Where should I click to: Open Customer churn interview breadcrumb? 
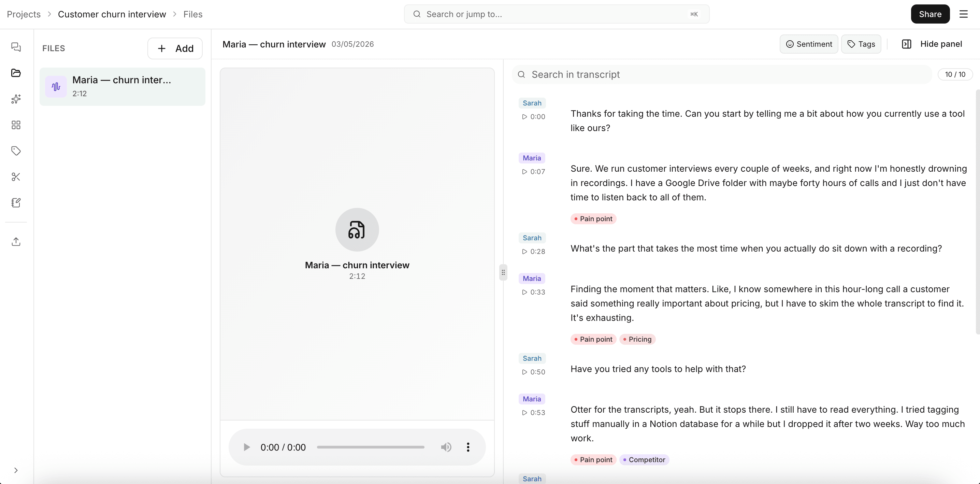(x=112, y=14)
